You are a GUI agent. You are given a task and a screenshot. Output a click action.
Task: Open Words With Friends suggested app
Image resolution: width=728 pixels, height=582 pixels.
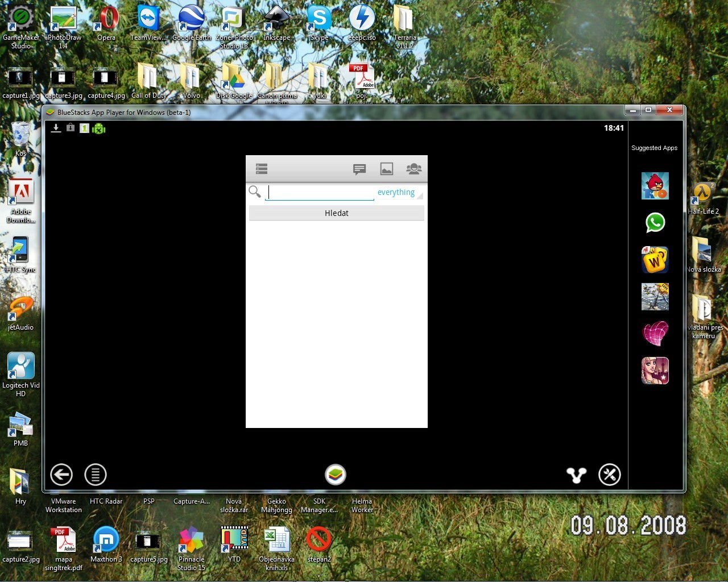655,260
